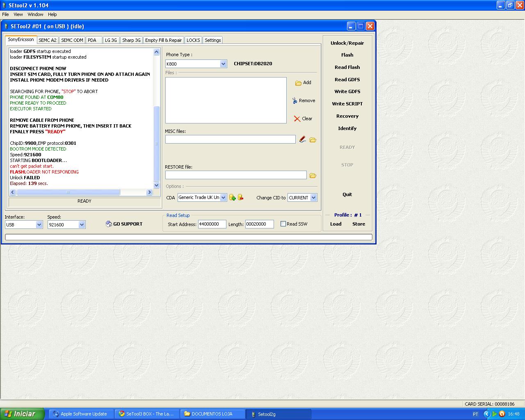Image resolution: width=525 pixels, height=420 pixels.
Task: Click the orange round tray icon
Action: tap(502, 414)
